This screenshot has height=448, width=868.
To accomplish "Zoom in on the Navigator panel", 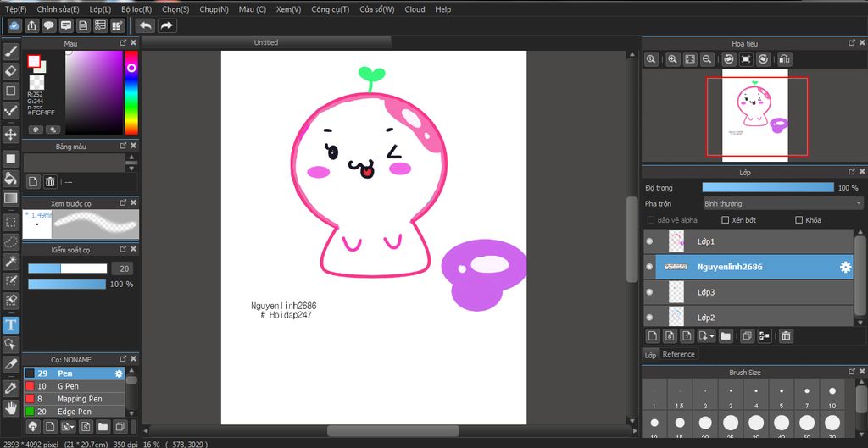I will point(672,59).
